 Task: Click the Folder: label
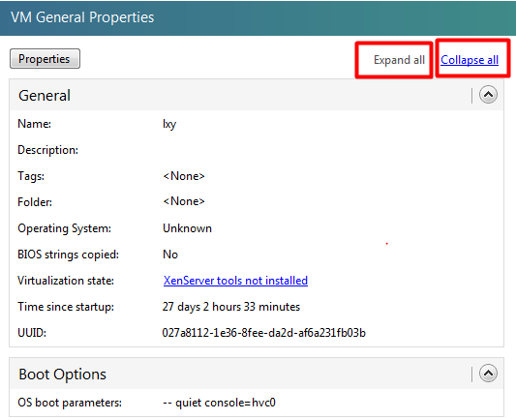click(35, 202)
